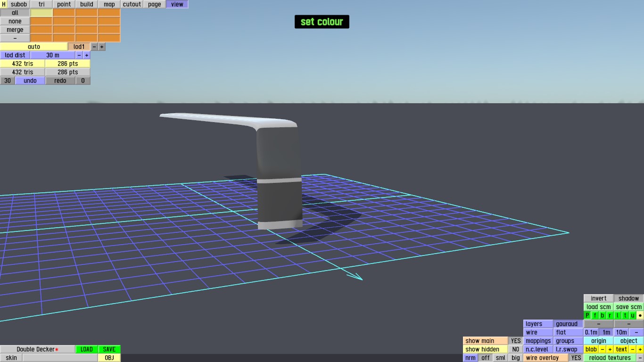Click the skin button
The image size is (644, 362).
[x=11, y=358]
